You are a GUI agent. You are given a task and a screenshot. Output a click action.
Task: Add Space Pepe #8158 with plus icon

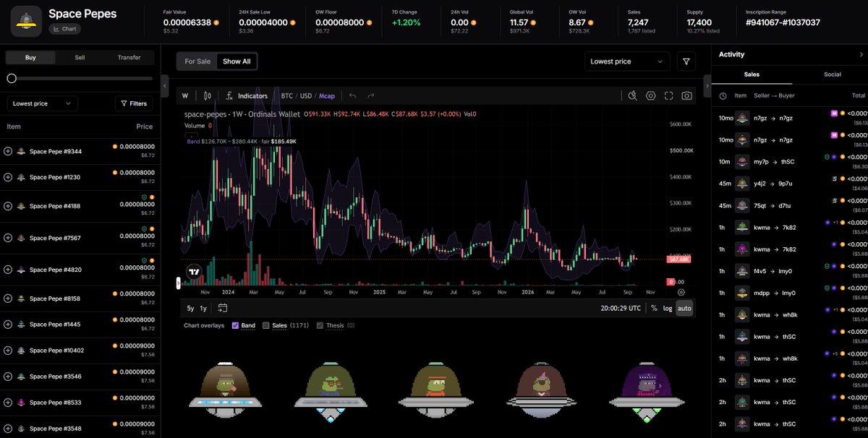click(x=8, y=299)
